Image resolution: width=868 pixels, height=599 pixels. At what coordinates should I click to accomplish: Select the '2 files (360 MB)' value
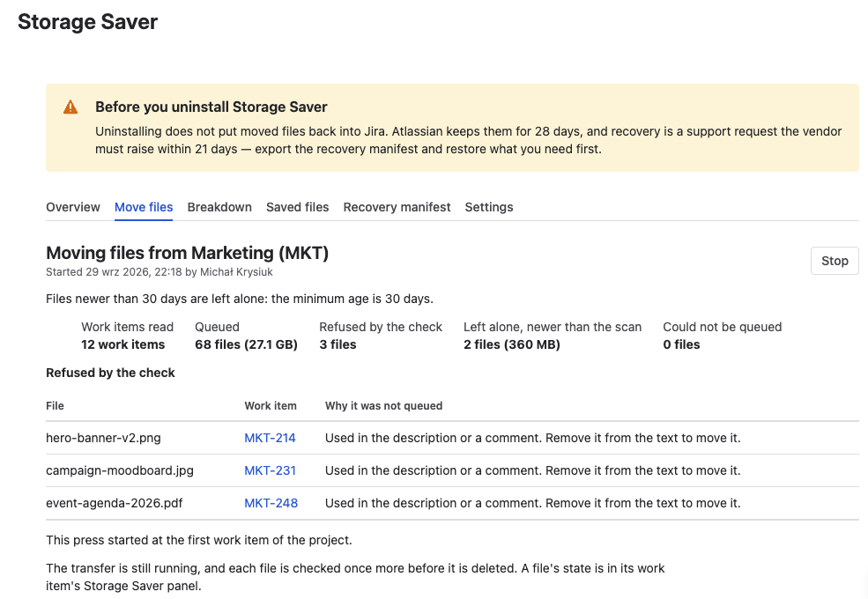pyautogui.click(x=512, y=344)
